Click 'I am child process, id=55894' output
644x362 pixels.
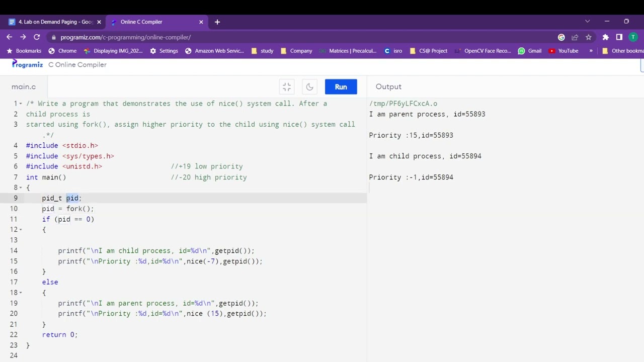[x=425, y=156]
